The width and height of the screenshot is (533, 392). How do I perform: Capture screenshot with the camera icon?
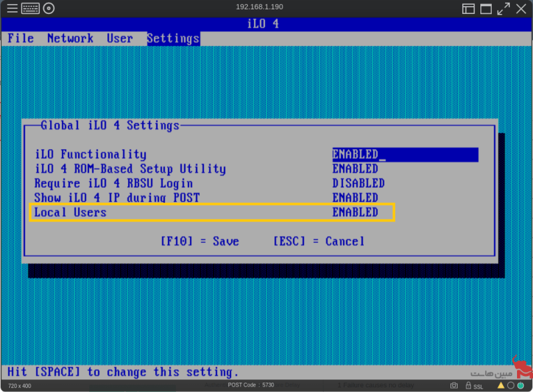tap(454, 385)
